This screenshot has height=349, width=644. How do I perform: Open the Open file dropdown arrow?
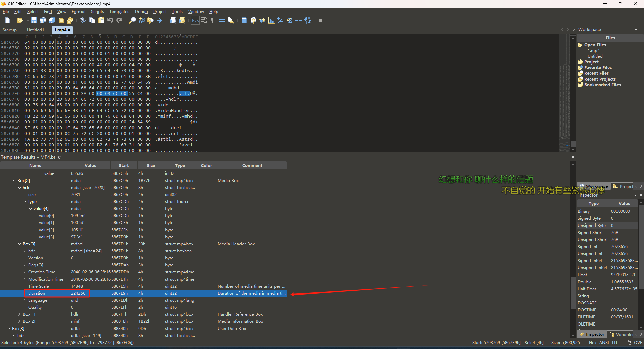[x=27, y=20]
